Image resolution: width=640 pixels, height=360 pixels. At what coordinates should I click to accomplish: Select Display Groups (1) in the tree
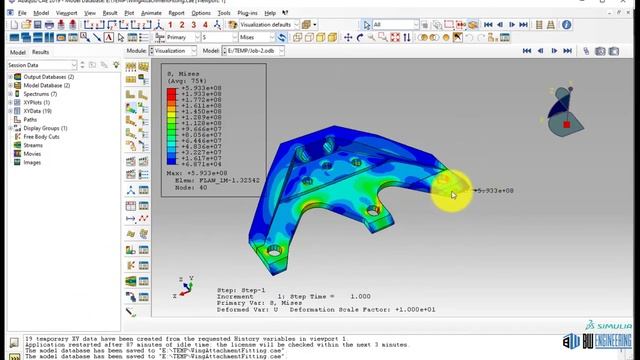coord(45,128)
